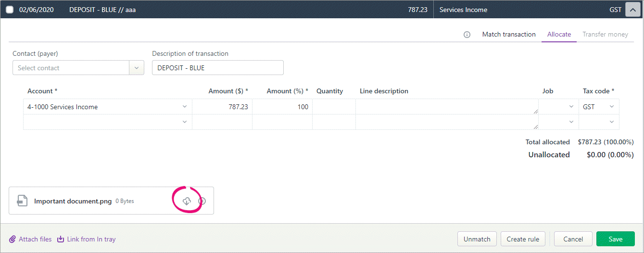
Task: Click the paperclip Attach files icon
Action: point(13,239)
